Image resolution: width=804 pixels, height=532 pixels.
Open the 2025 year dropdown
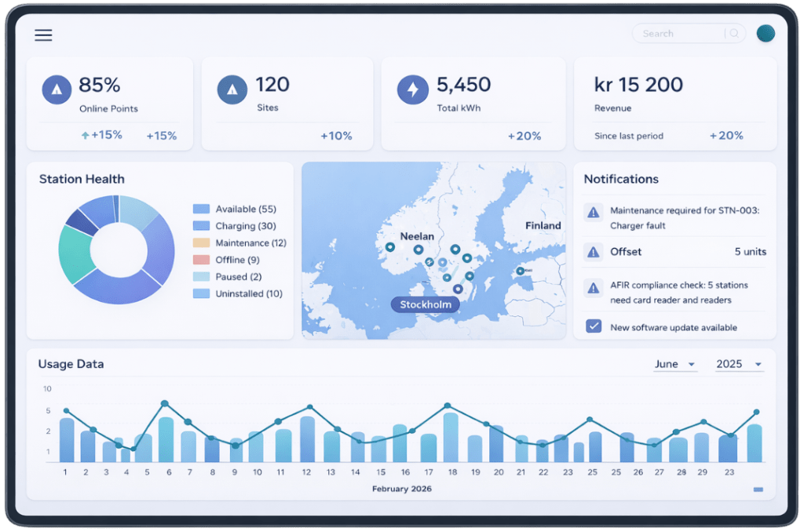pos(739,365)
